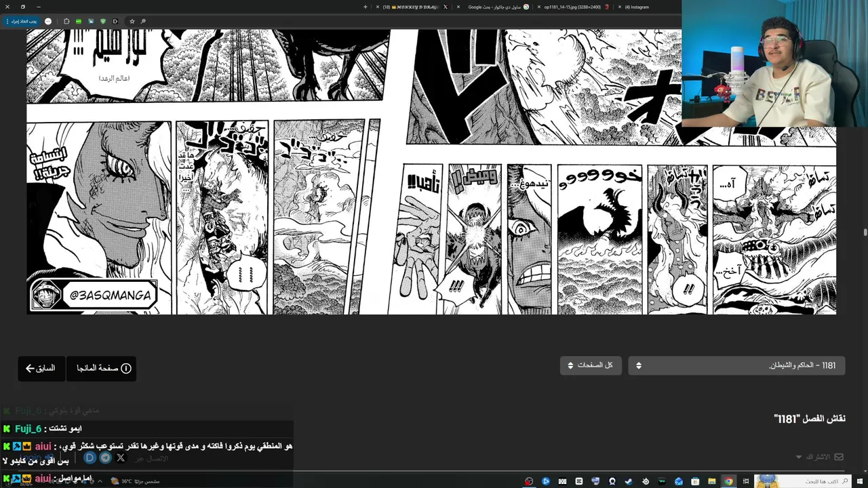
Task: Click the green extension icon in toolbar
Action: [79, 21]
